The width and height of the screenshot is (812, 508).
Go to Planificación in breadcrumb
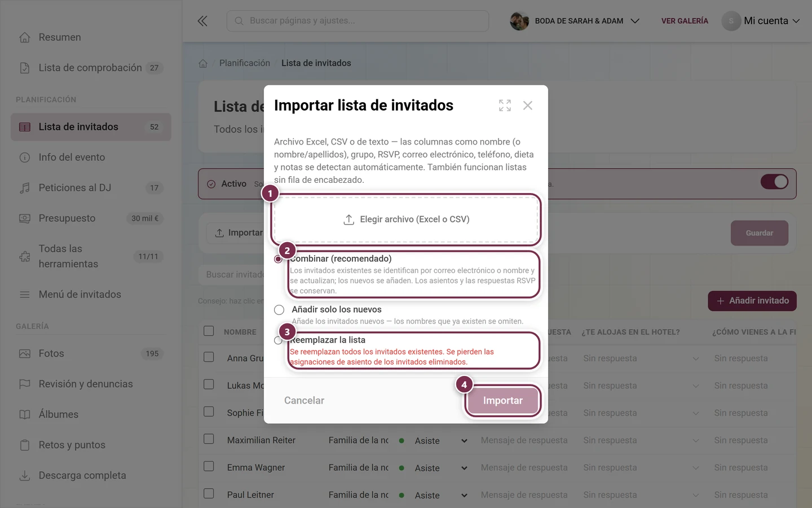click(x=245, y=63)
